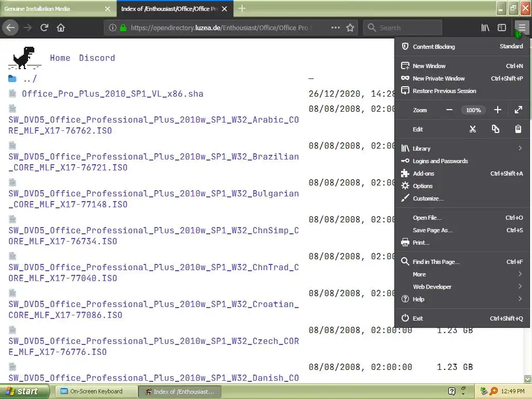Select Restore Previous Session
Viewport: 532px width, 399px height.
point(462,91)
